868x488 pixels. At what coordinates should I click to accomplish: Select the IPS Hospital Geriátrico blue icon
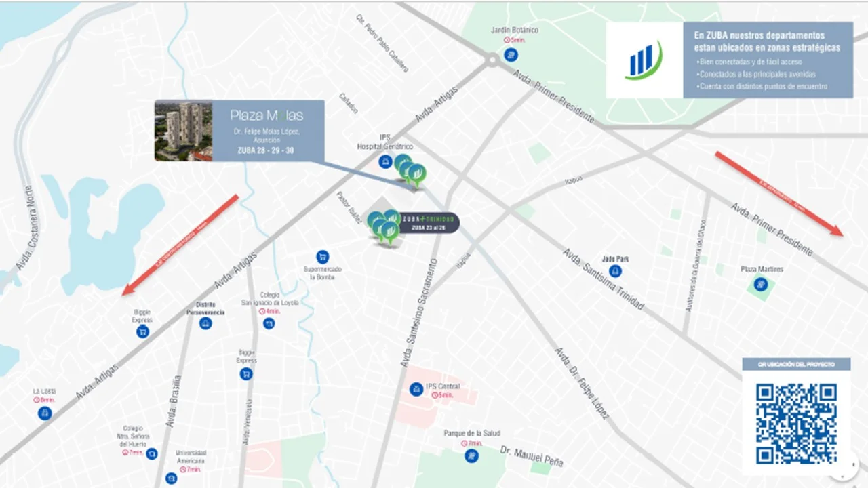pos(385,161)
